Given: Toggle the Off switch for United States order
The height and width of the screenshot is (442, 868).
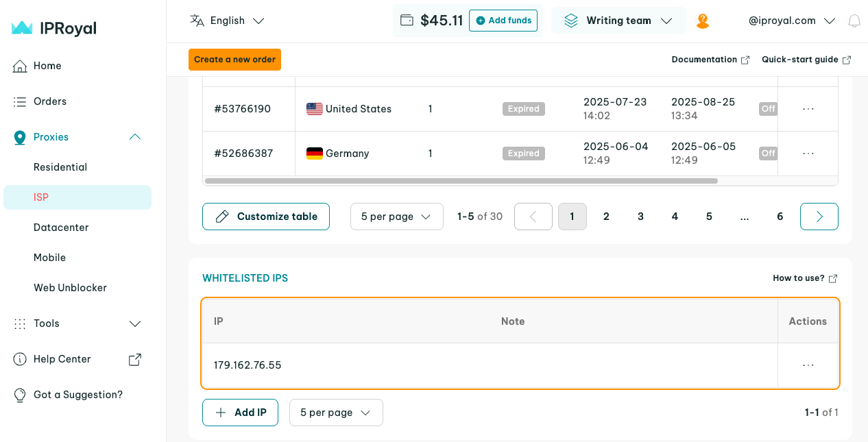Looking at the screenshot, I should tap(768, 109).
